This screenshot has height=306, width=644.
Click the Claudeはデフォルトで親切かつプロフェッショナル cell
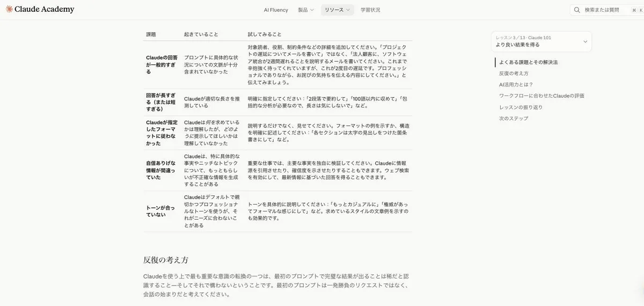tap(211, 211)
